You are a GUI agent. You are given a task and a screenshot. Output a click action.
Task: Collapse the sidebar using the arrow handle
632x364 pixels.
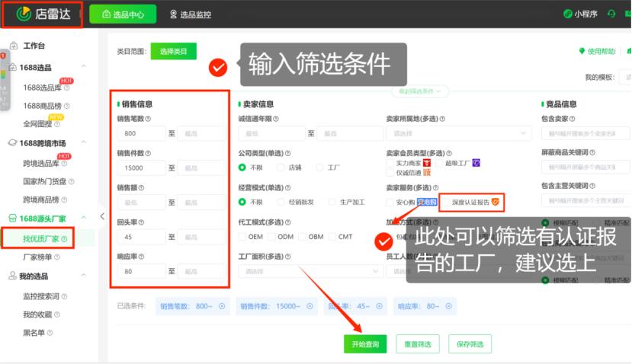[x=102, y=216]
